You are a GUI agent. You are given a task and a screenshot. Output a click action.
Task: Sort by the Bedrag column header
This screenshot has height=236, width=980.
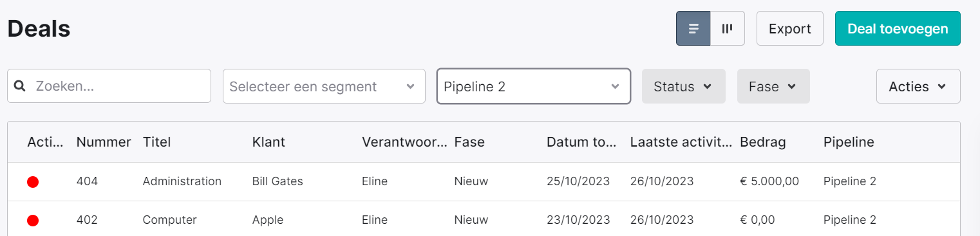[763, 142]
